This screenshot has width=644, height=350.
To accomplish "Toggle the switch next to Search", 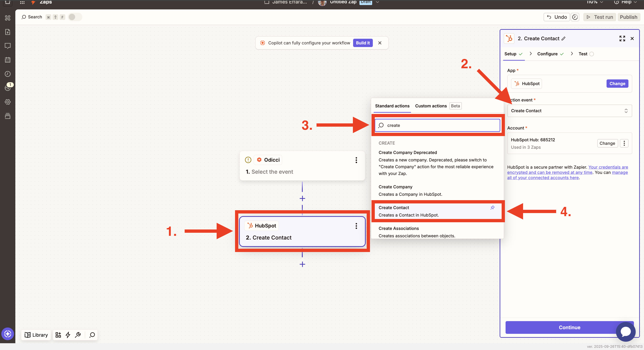I will [75, 17].
